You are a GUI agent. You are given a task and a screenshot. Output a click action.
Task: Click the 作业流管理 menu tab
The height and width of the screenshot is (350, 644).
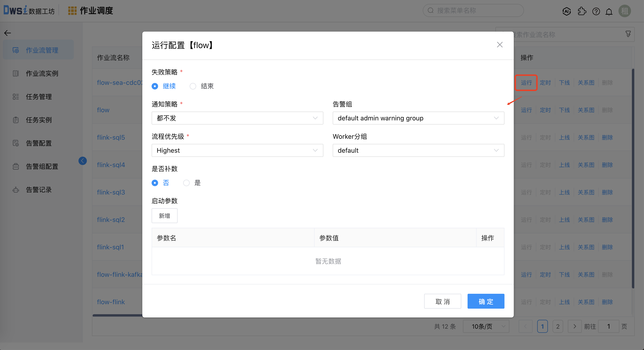tap(42, 50)
